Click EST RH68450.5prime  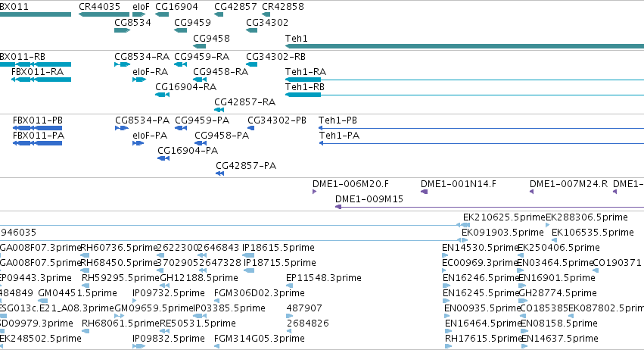coord(119,263)
